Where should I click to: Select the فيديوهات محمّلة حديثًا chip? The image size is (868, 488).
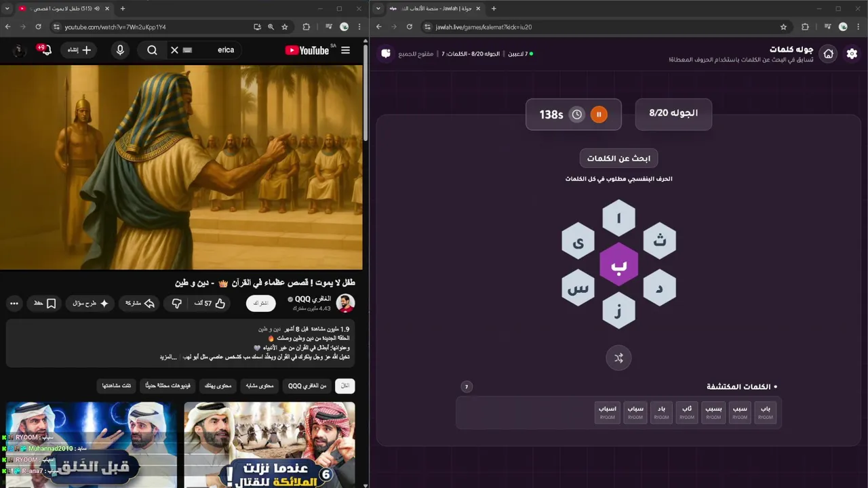point(167,386)
